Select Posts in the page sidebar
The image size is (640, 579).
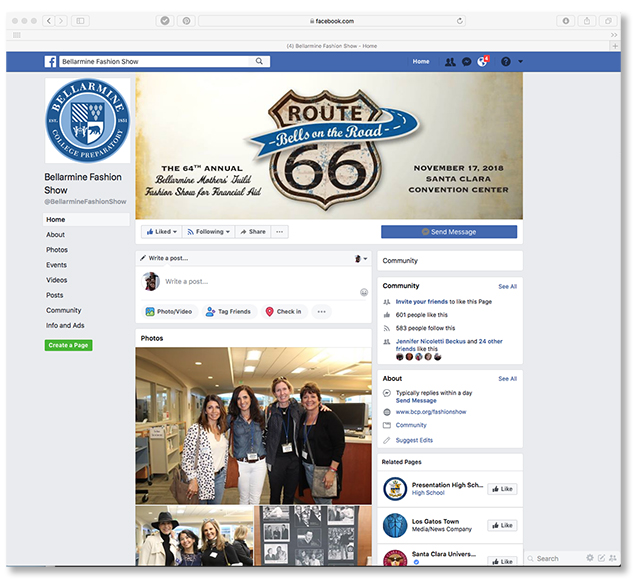55,295
